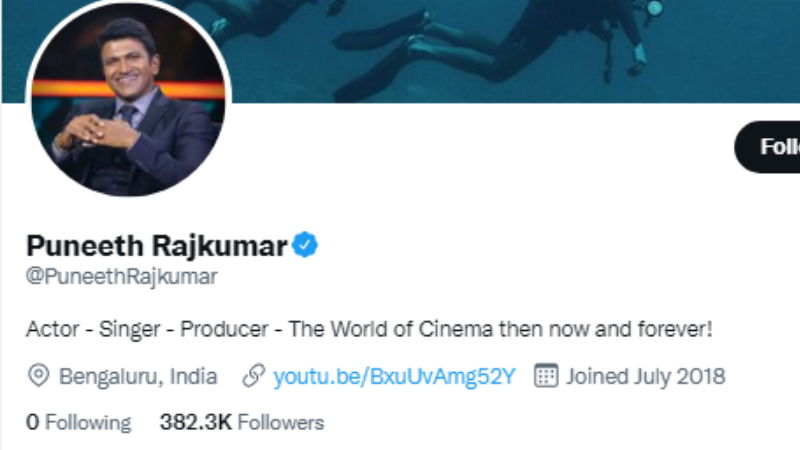Viewport: 800px width, 450px height.
Task: Click the zero following count number
Action: coord(32,422)
